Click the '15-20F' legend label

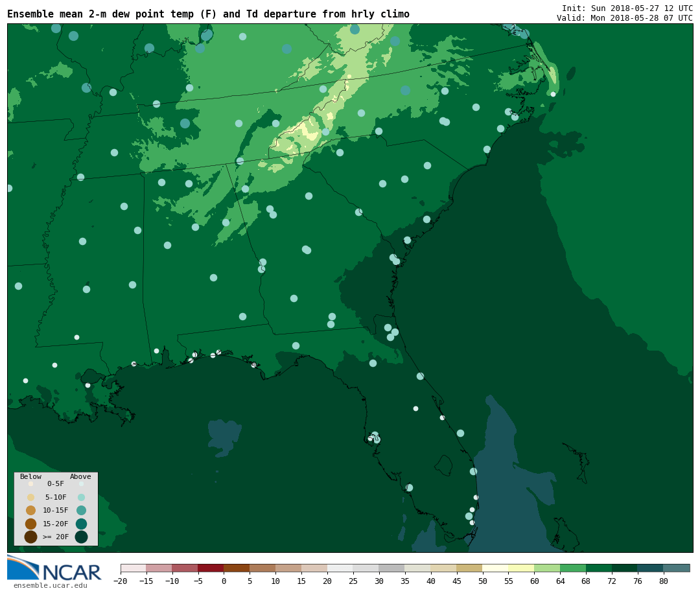coord(56,524)
